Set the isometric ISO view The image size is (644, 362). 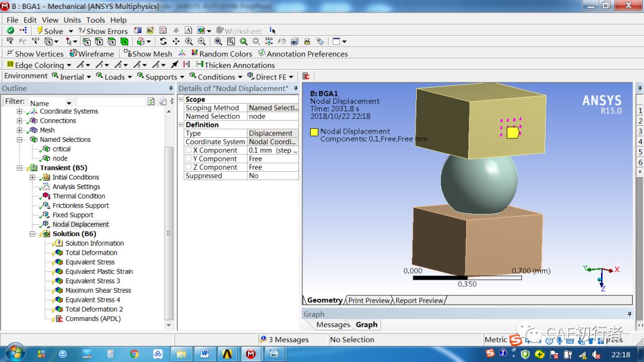269,42
